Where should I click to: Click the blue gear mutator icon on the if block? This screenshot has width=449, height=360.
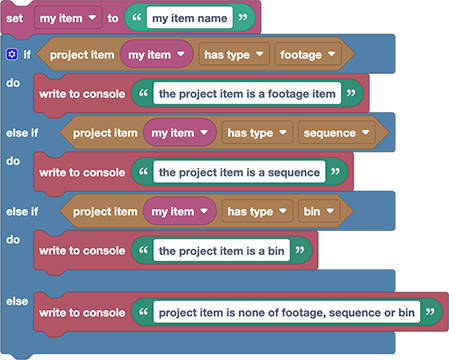click(12, 54)
